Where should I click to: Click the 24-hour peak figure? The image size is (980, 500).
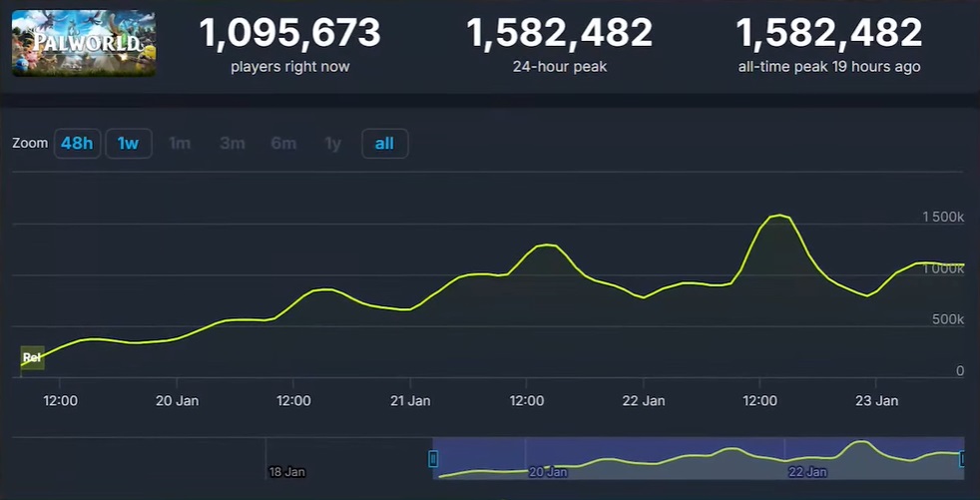[559, 33]
